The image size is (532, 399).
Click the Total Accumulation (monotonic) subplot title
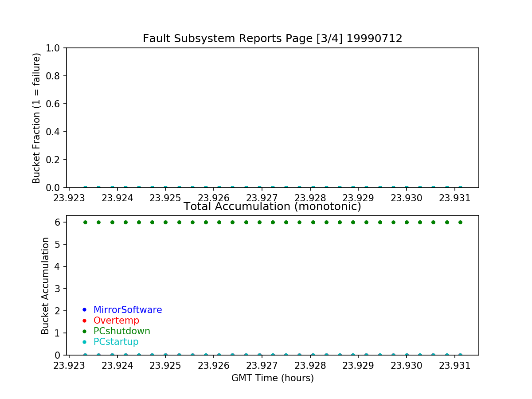click(272, 207)
